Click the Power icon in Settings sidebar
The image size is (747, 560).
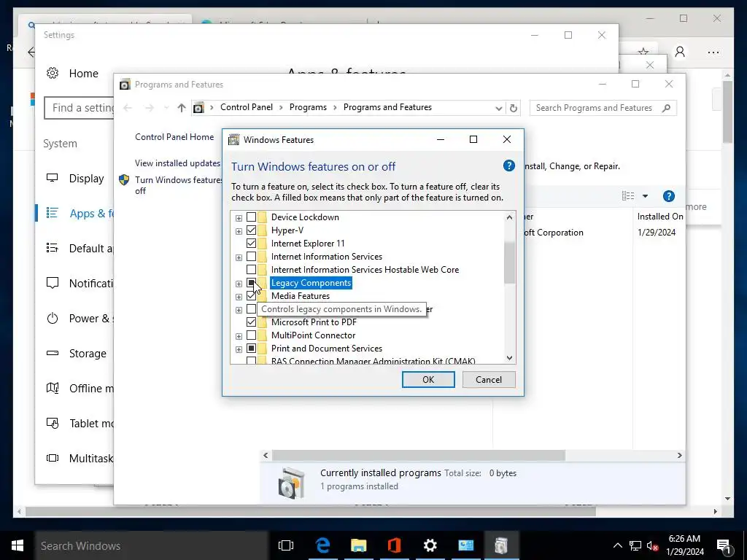(x=53, y=318)
